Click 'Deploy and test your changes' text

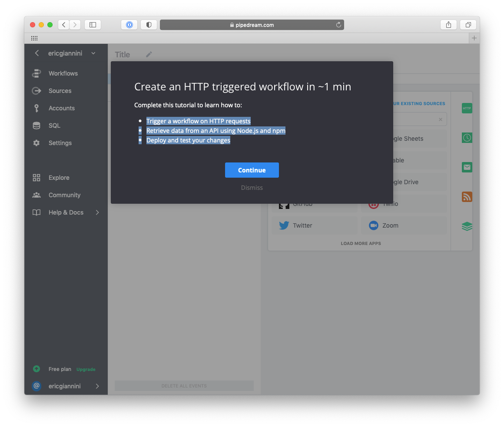[188, 140]
